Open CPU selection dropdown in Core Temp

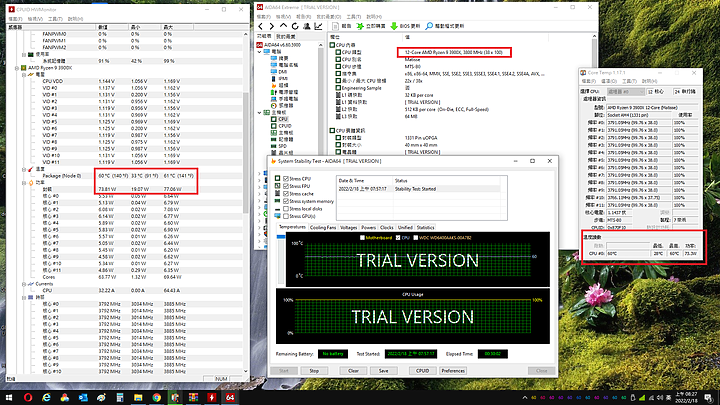point(625,92)
